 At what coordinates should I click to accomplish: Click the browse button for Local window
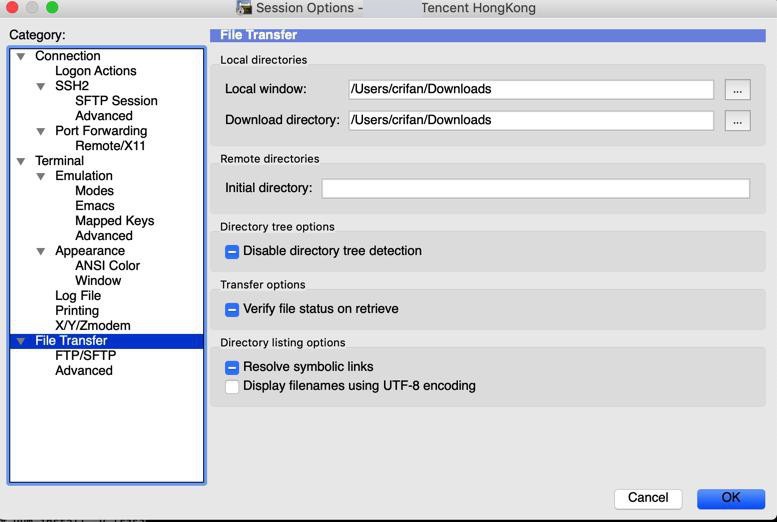pyautogui.click(x=737, y=90)
